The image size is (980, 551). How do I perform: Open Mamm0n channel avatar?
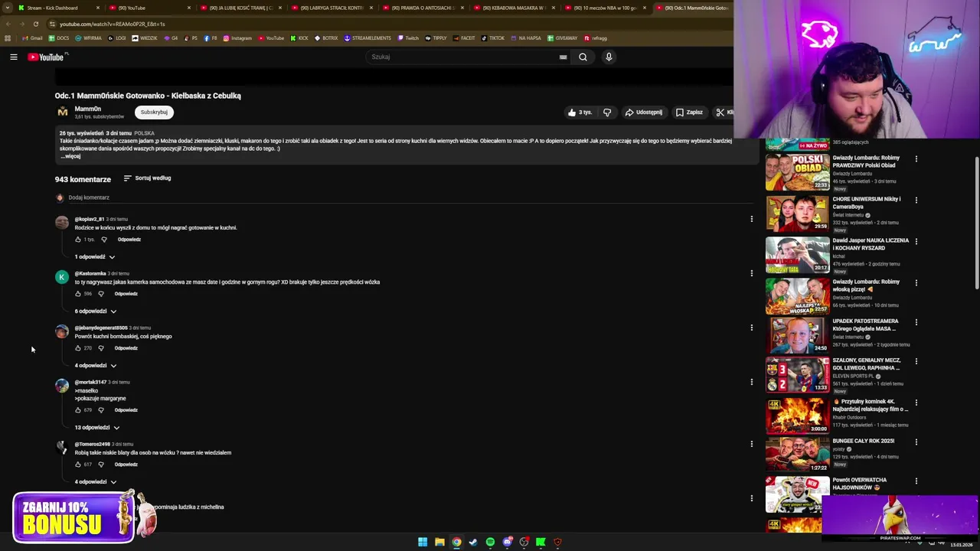coord(62,112)
